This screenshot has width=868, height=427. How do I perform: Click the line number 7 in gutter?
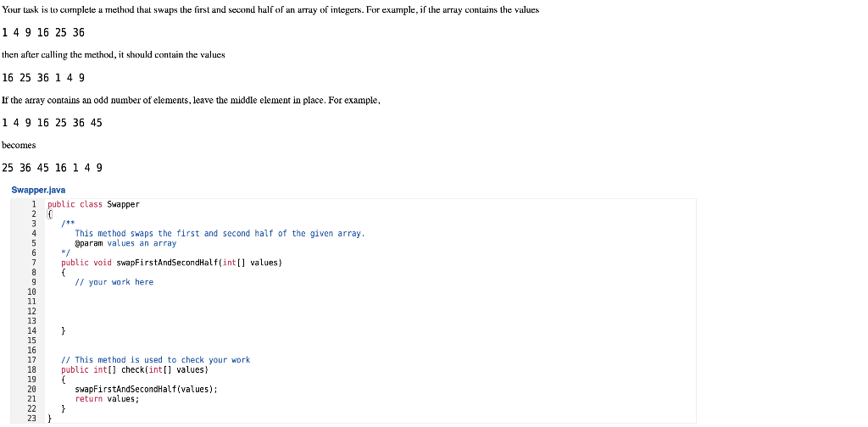tap(34, 263)
